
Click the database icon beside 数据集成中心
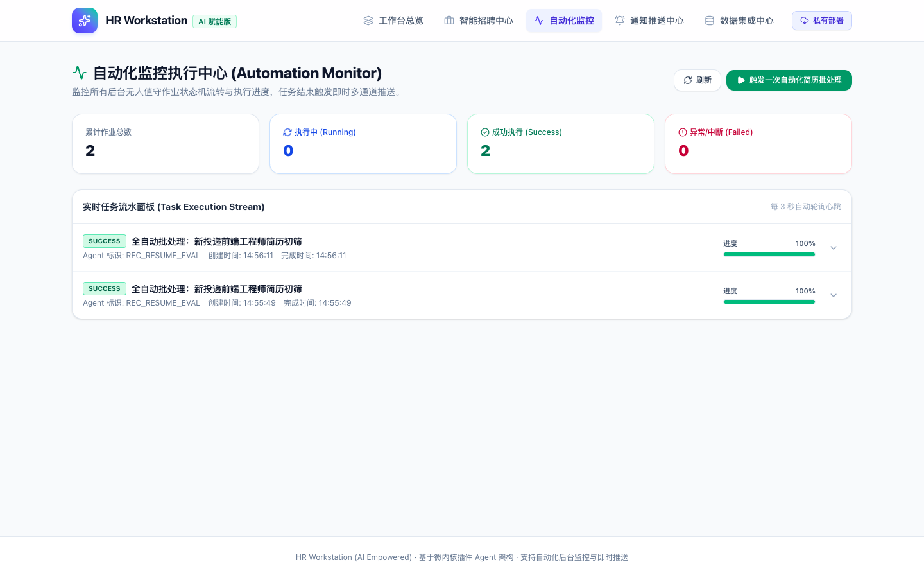[x=710, y=21]
